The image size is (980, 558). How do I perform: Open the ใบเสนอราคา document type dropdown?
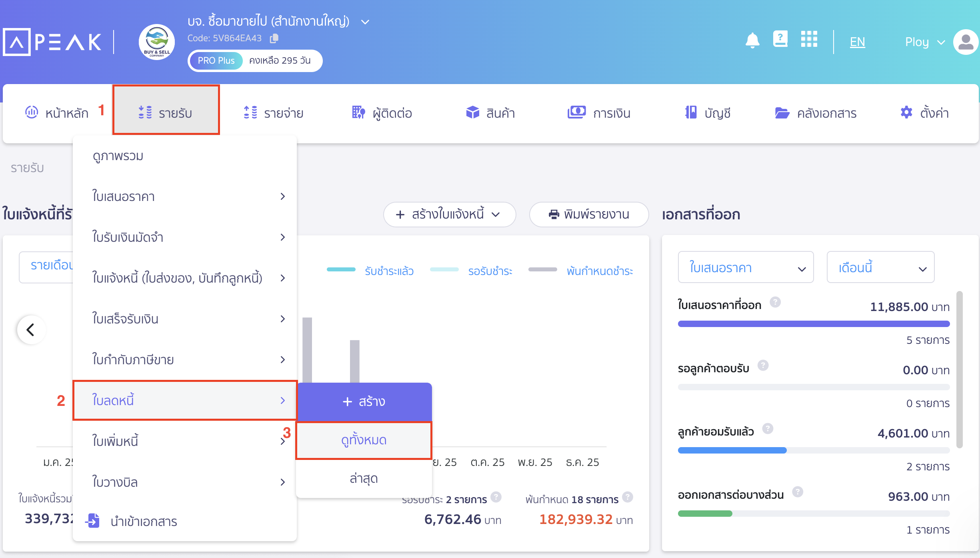pos(746,267)
